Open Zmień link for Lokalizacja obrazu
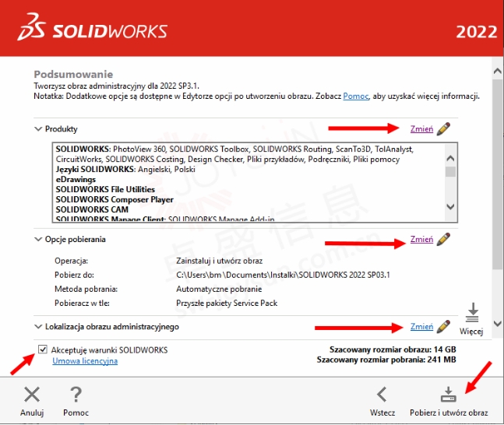The width and height of the screenshot is (504, 425). (421, 327)
